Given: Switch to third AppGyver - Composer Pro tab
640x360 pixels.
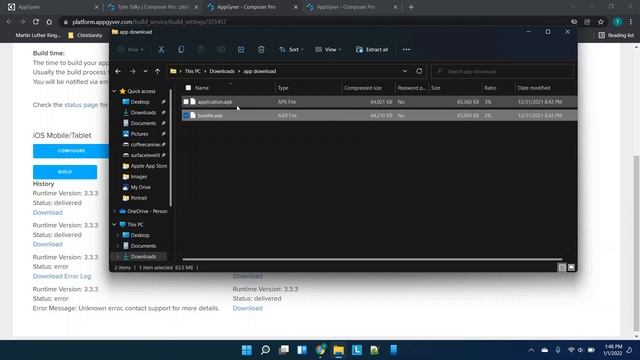Looking at the screenshot, I should (x=252, y=7).
